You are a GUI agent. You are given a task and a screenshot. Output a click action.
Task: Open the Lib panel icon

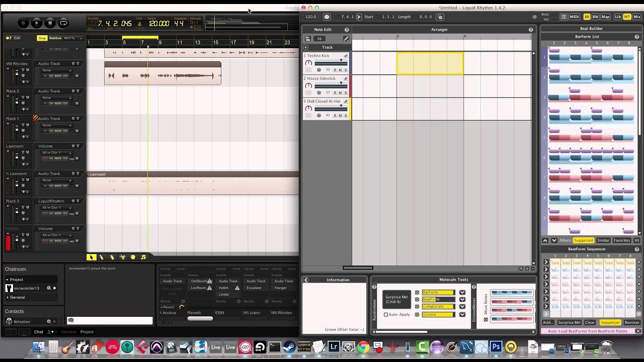[618, 17]
